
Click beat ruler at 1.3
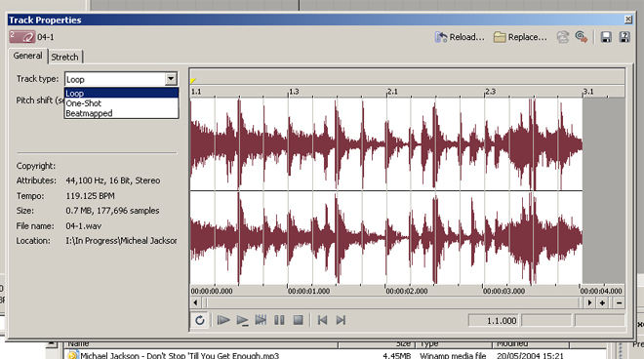294,92
